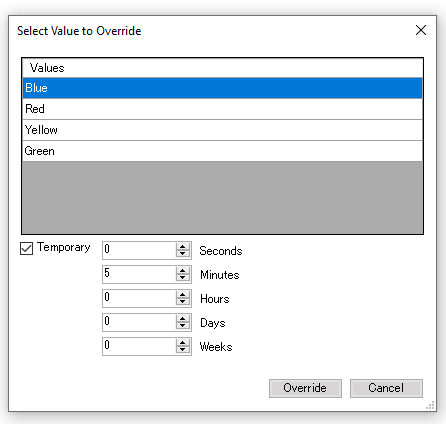Focus the Seconds input field
Viewport: 446px width, 424px height.
[139, 250]
